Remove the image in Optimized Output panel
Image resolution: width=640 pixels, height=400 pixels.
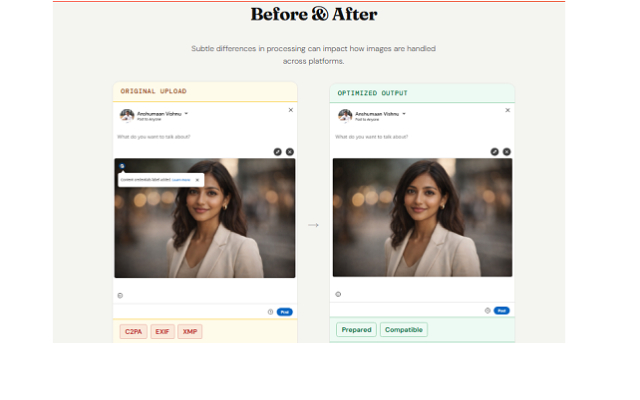coord(507,151)
